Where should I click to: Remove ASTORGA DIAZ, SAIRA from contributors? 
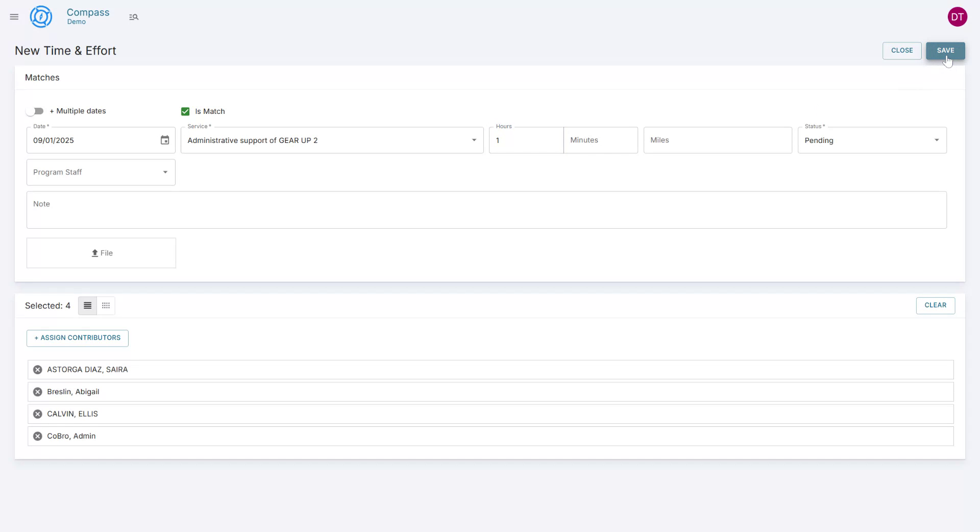pos(37,370)
